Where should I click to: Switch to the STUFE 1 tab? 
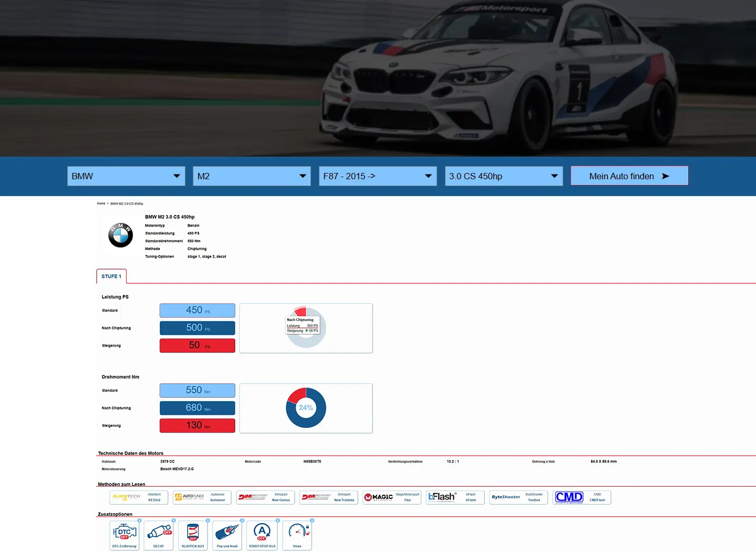click(x=111, y=276)
